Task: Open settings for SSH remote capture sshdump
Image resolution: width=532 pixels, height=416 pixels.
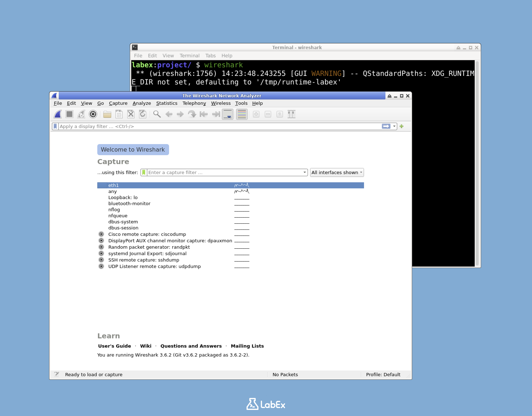Action: [101, 260]
